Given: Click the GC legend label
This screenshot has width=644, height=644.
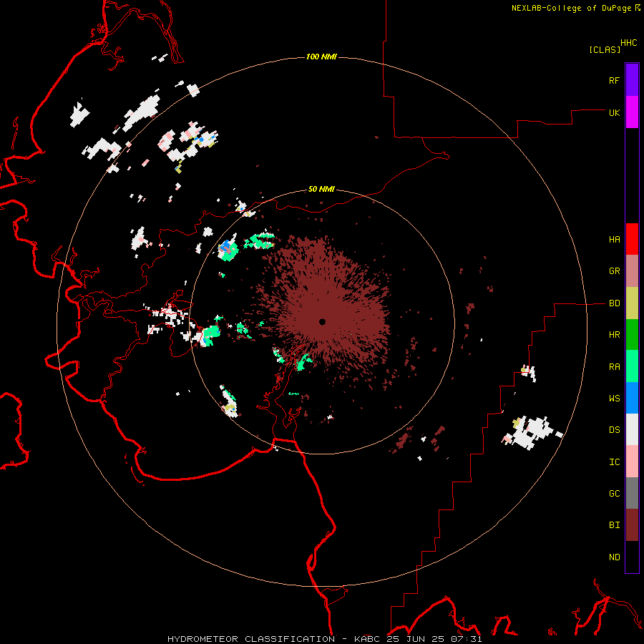Looking at the screenshot, I should [x=615, y=494].
